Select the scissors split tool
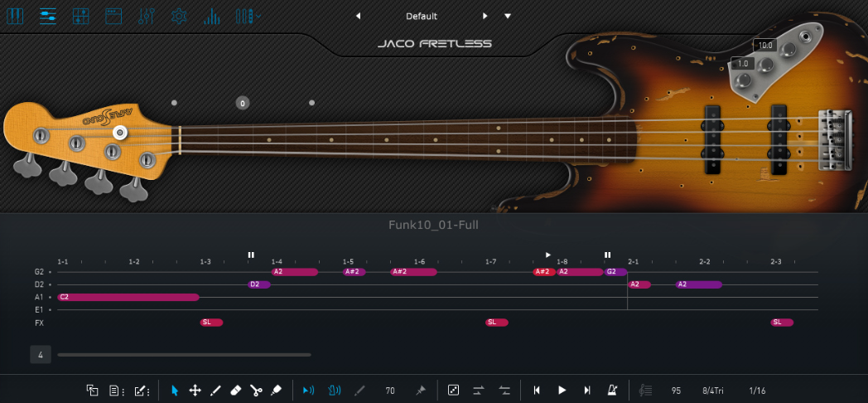Screen dimensions: 868x403 coord(256,391)
